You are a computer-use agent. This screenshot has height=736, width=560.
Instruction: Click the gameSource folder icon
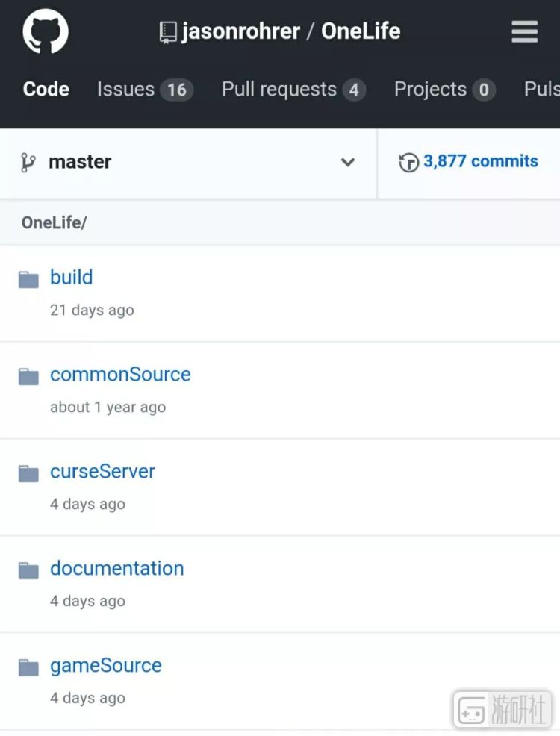point(28,668)
